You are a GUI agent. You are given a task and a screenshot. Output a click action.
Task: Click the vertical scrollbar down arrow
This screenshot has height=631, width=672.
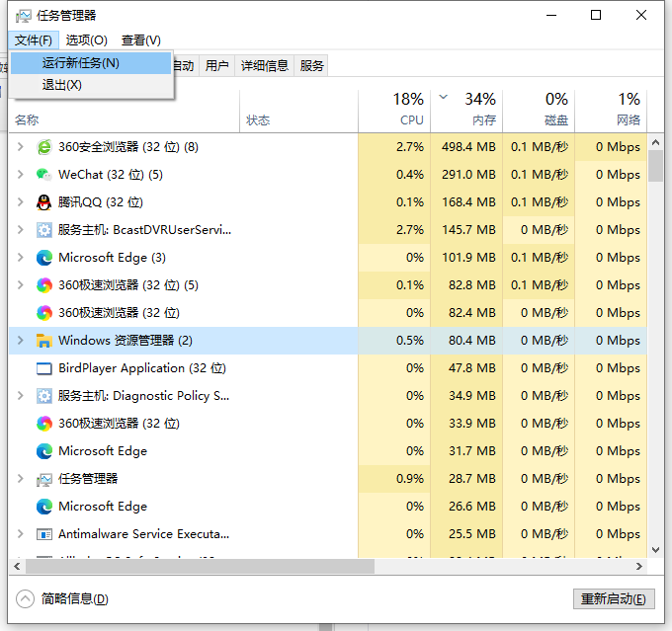(x=656, y=548)
